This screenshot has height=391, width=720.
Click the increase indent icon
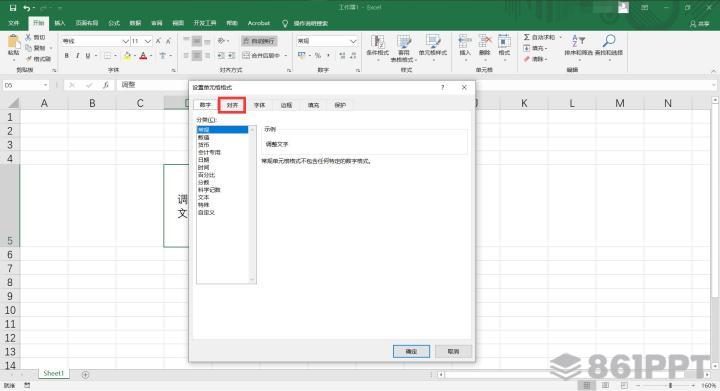tap(231, 56)
